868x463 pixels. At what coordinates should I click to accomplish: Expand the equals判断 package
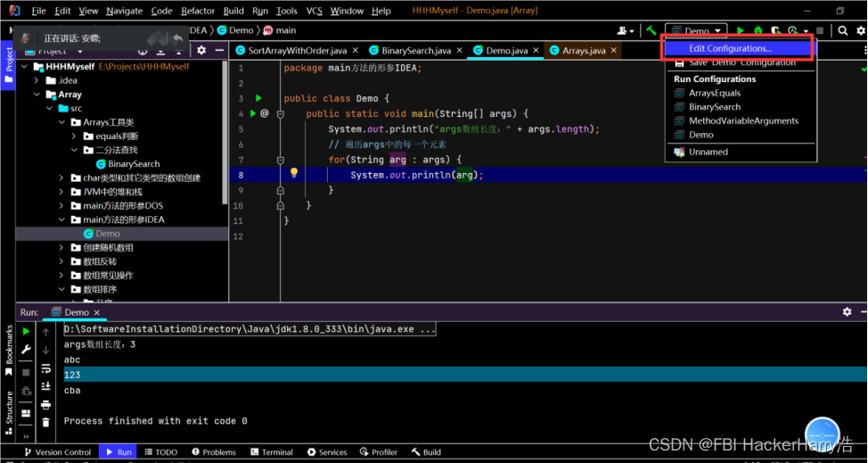[x=75, y=136]
